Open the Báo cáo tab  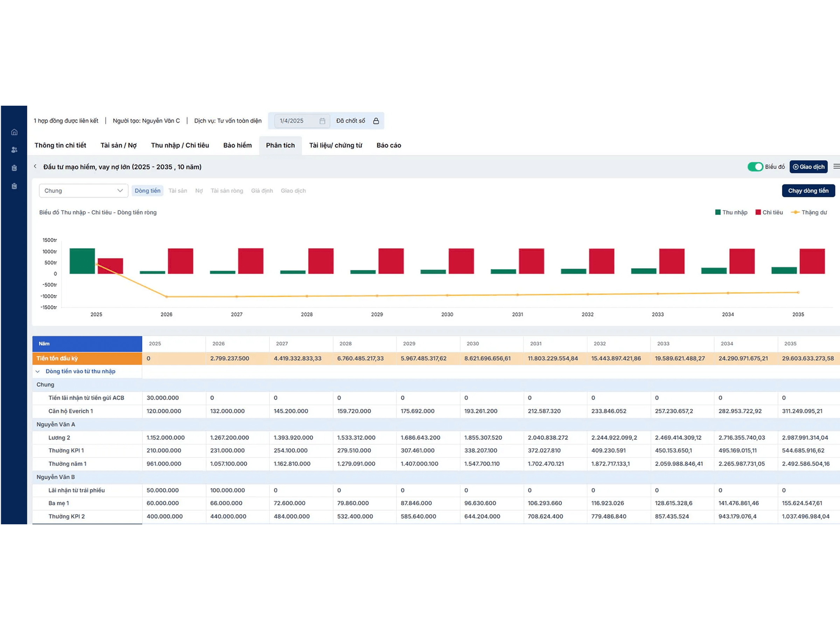388,145
